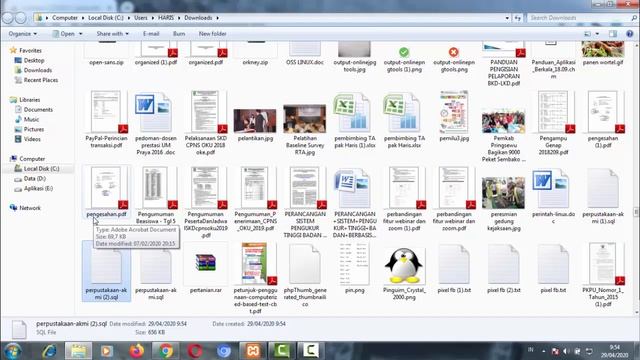This screenshot has height=360, width=640.
Task: Expand the Open button dropdown arrow
Action: (x=80, y=34)
